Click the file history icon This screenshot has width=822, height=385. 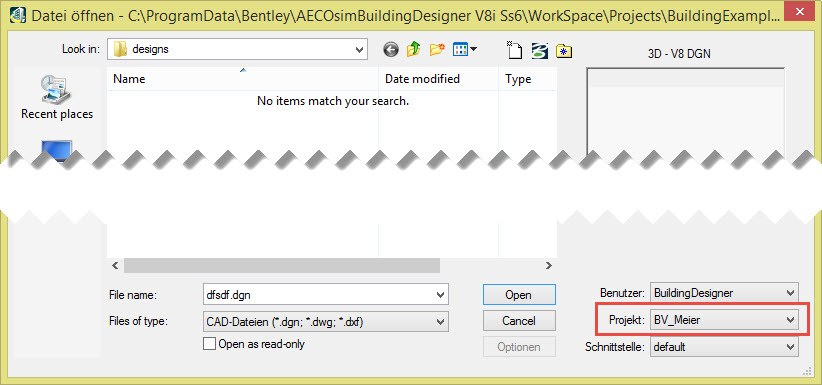click(x=539, y=50)
